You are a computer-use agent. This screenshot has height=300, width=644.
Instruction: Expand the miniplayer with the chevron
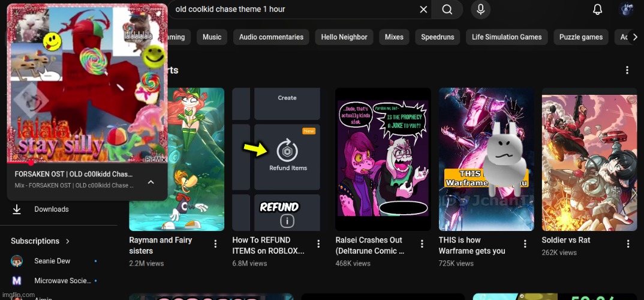(x=151, y=182)
